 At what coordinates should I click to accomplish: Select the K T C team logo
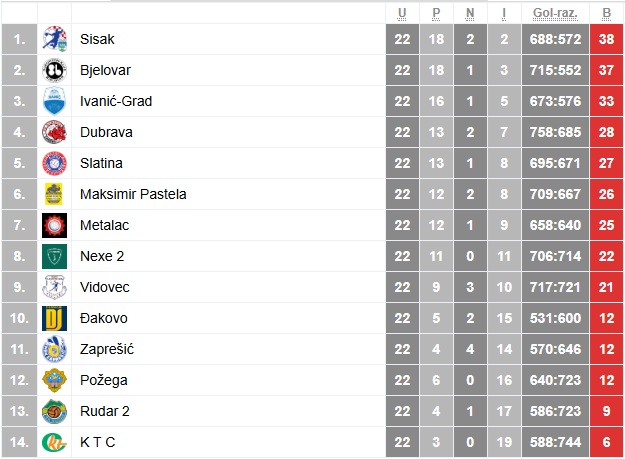click(x=54, y=442)
